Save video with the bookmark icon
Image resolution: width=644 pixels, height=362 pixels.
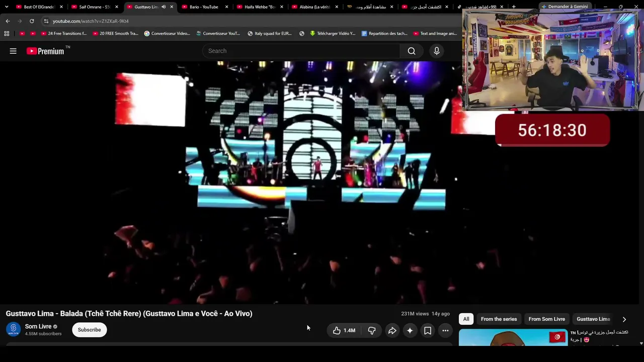tap(428, 330)
